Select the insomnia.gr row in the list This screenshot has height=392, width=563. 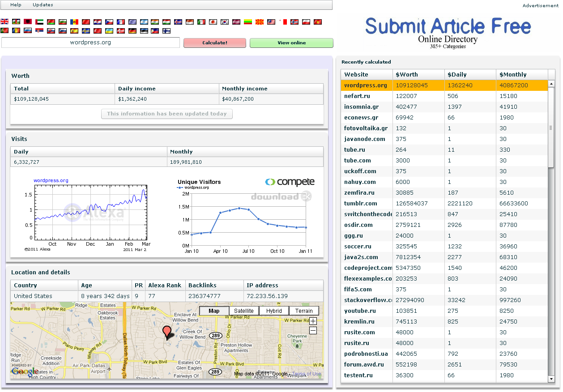pyautogui.click(x=444, y=107)
